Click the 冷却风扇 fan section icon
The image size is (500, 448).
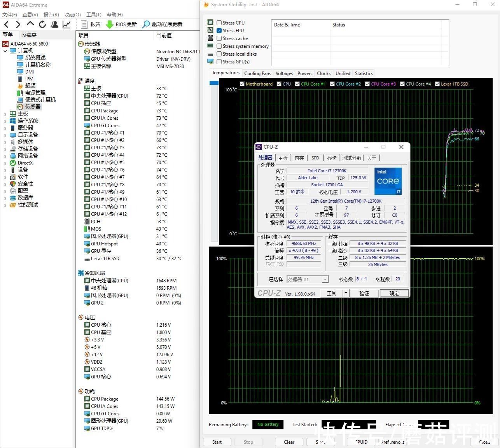point(80,273)
